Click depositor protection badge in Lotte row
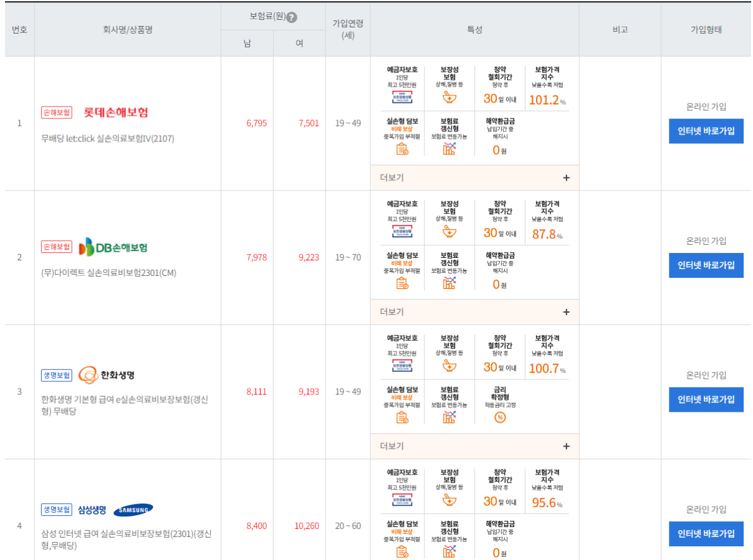753x560 pixels. click(x=402, y=97)
